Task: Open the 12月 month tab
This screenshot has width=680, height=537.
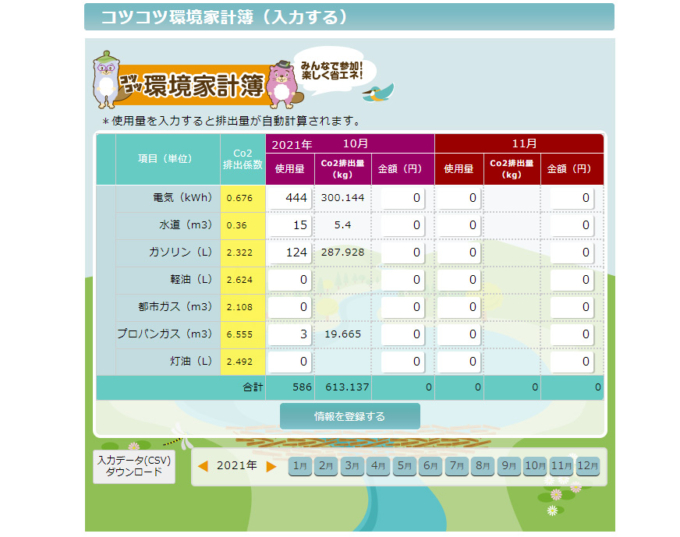Action: pyautogui.click(x=587, y=466)
